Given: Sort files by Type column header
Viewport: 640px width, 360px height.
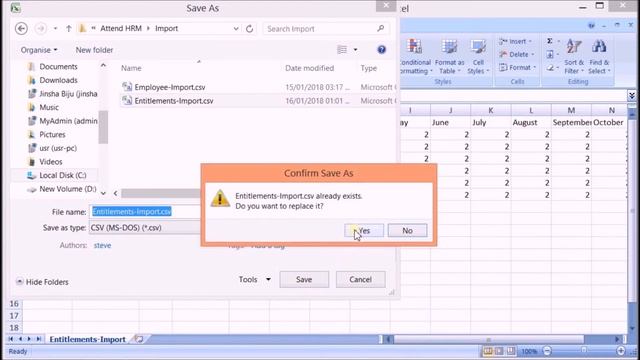Looking at the screenshot, I should [369, 68].
